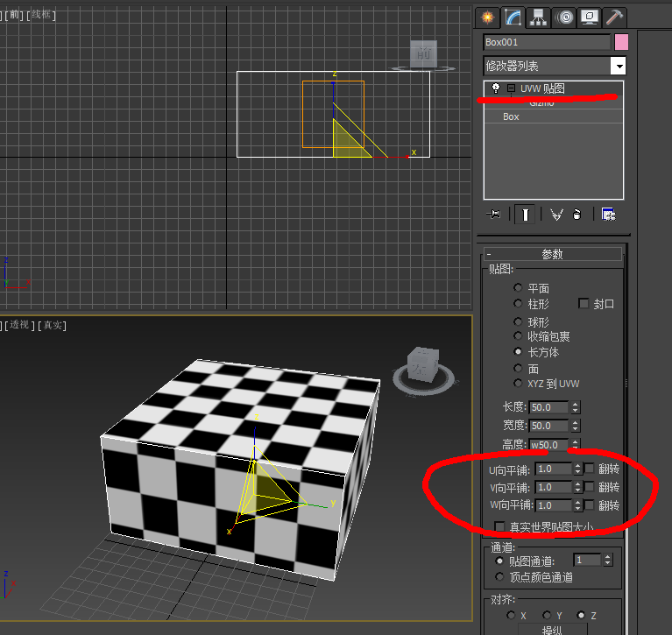Image resolution: width=672 pixels, height=635 pixels.
Task: Click the 高度 value field
Action: point(549,444)
